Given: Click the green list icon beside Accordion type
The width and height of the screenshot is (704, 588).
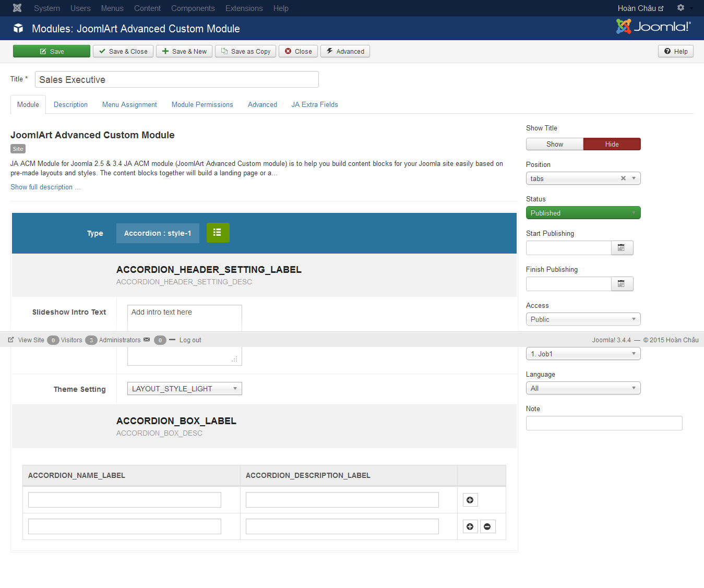Looking at the screenshot, I should click(x=218, y=233).
